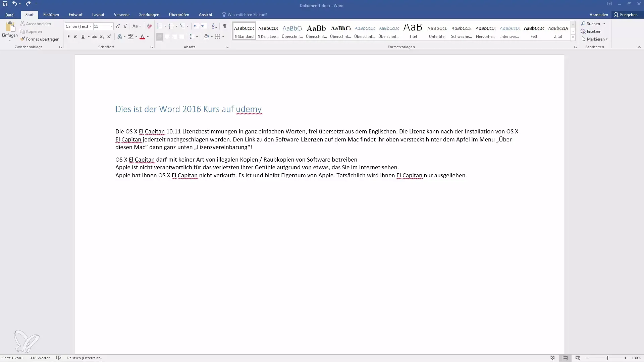The height and width of the screenshot is (362, 644).
Task: Click word count 118 Wörter
Action: (x=40, y=358)
